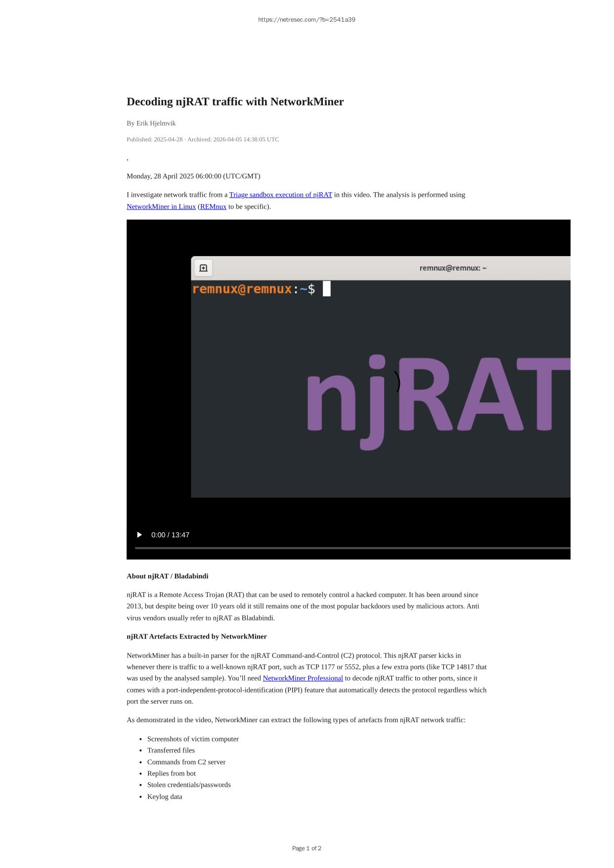The width and height of the screenshot is (614, 868).
Task: Open the NetworkMiner Professional link
Action: click(x=303, y=678)
